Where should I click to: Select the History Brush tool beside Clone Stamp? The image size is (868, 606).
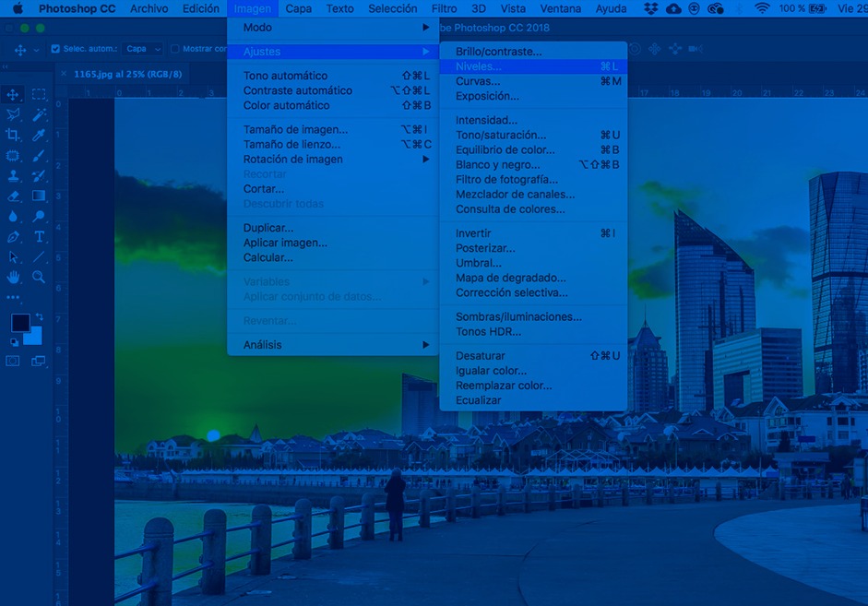pos(39,176)
